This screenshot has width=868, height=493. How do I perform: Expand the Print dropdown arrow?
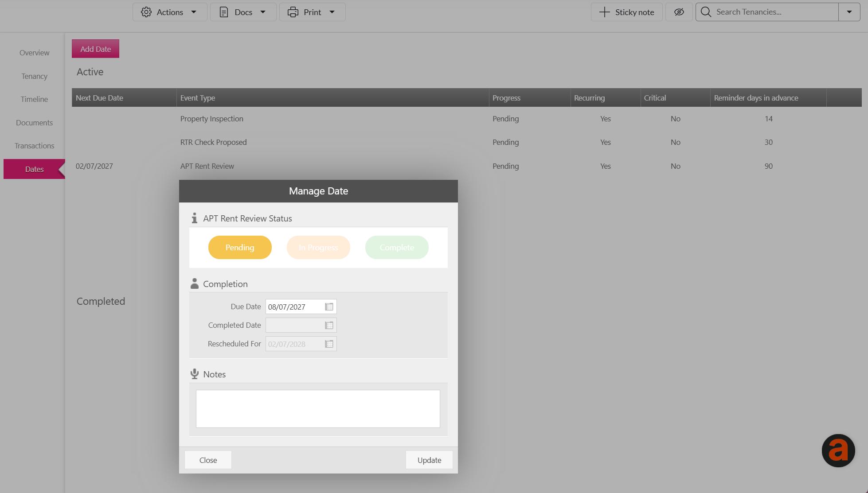click(x=332, y=12)
